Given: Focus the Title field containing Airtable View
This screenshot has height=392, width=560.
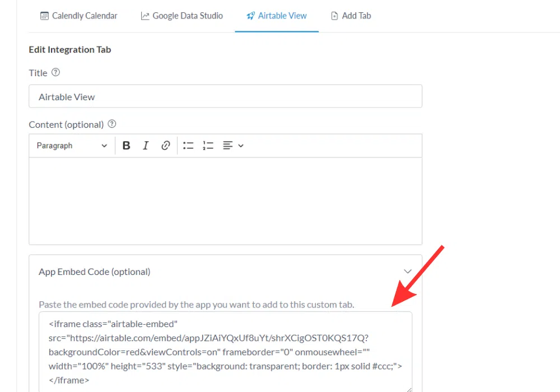Looking at the screenshot, I should pyautogui.click(x=225, y=96).
